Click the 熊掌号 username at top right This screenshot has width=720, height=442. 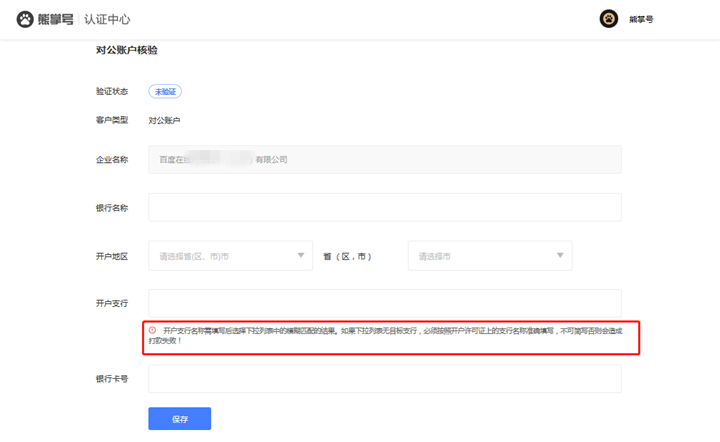point(641,19)
